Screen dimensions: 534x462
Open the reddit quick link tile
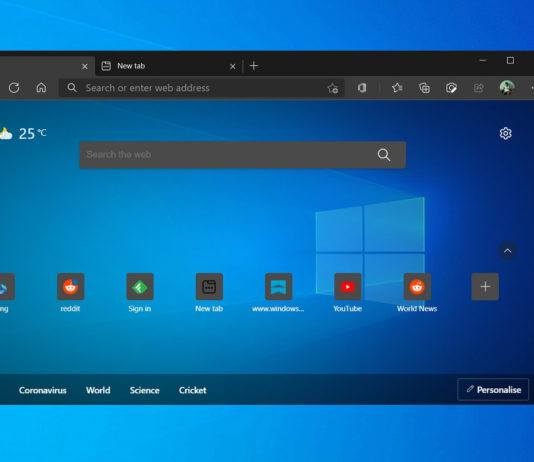(70, 286)
